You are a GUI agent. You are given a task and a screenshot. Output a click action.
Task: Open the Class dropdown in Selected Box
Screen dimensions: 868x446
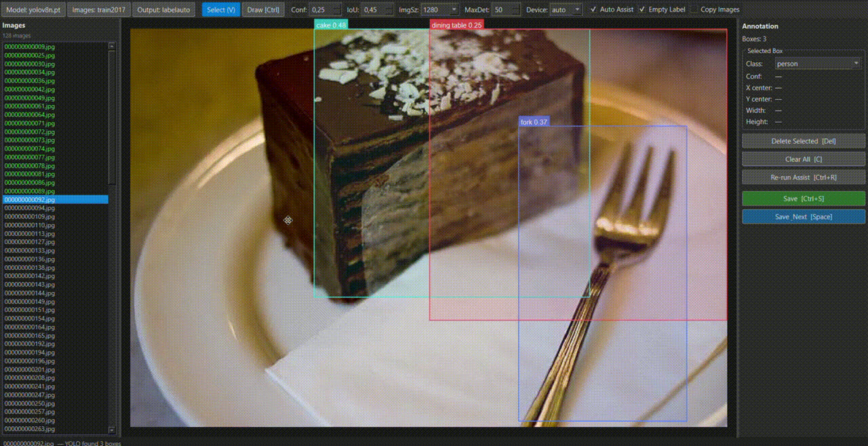pyautogui.click(x=818, y=64)
